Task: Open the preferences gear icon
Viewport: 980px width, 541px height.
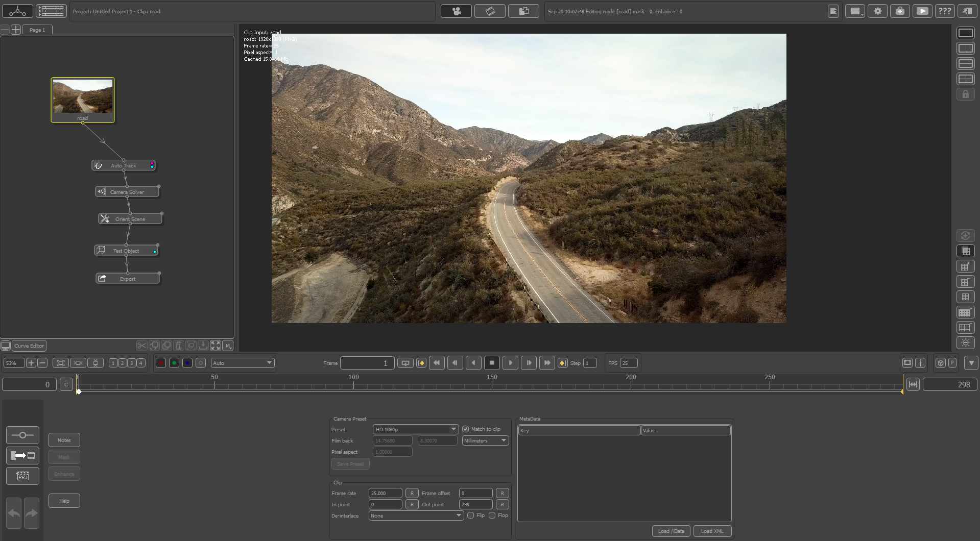Action: coord(877,11)
